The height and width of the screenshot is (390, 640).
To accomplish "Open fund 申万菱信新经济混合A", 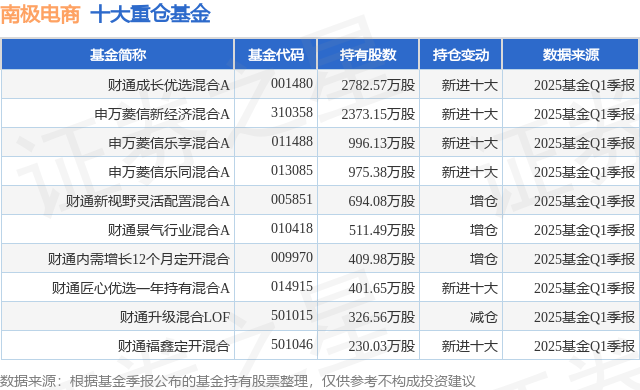I will pos(162,114).
